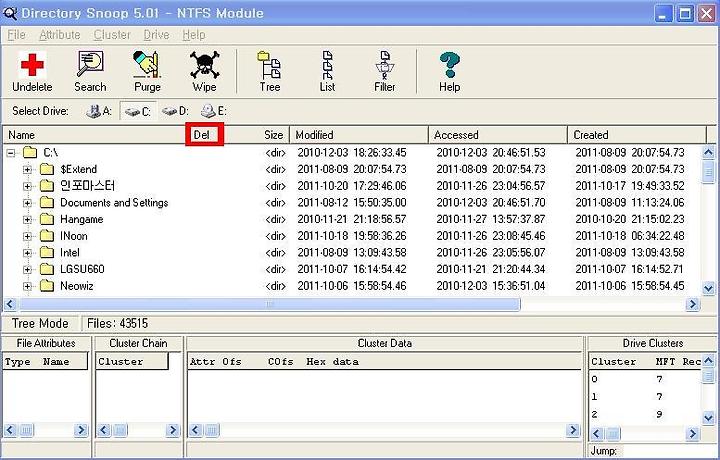The width and height of the screenshot is (720, 460).
Task: Click the Neowiz folder icon
Action: tap(46, 286)
